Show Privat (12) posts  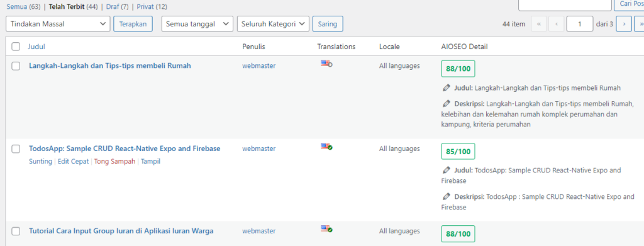point(152,6)
